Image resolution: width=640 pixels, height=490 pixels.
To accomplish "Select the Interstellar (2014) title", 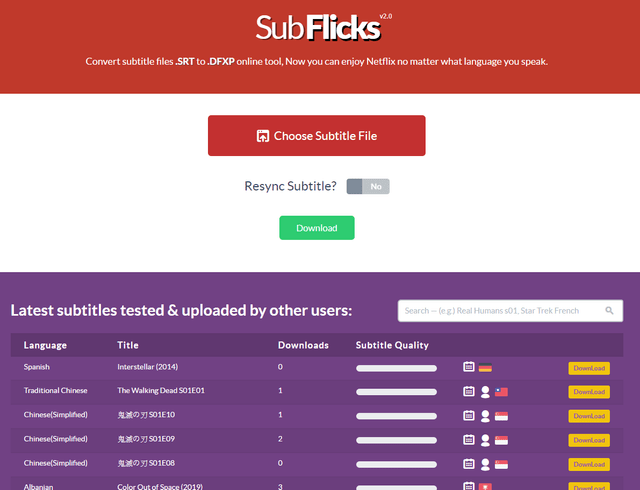I will 147,367.
